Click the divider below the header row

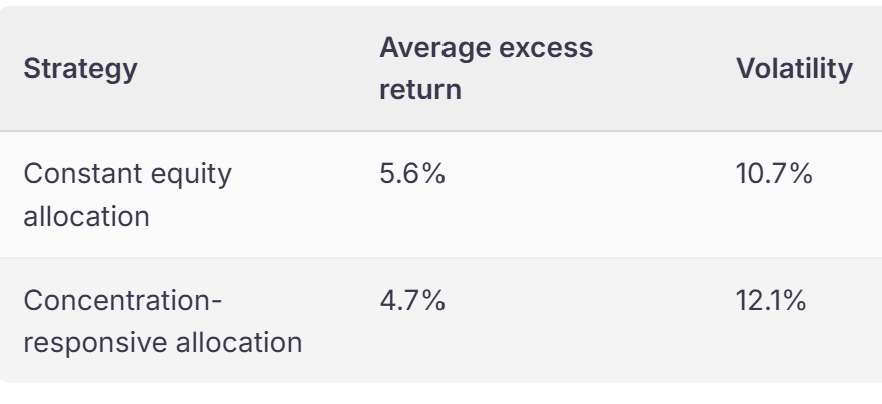click(x=441, y=131)
